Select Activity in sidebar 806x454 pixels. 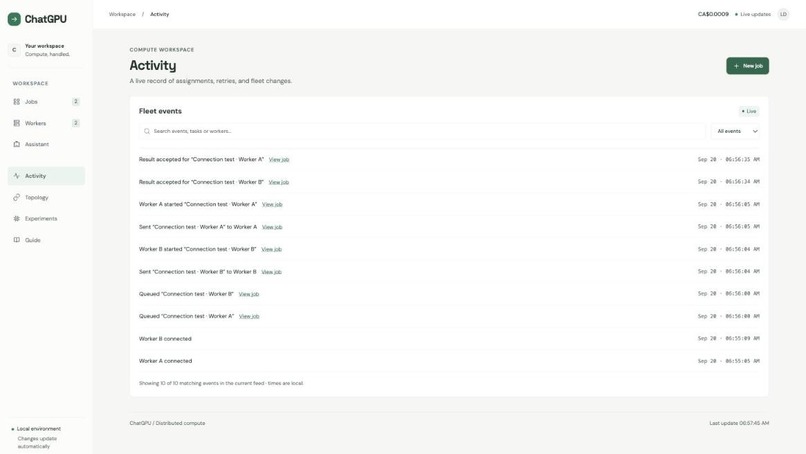46,176
